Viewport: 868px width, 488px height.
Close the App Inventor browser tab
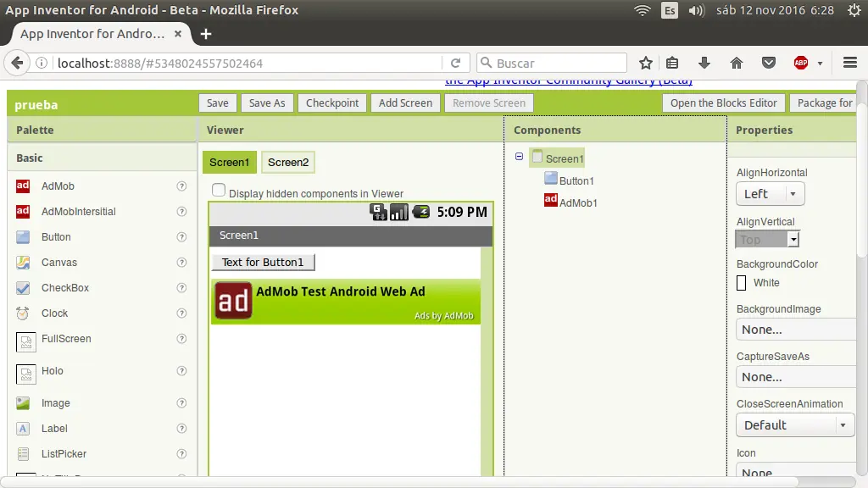tap(178, 34)
